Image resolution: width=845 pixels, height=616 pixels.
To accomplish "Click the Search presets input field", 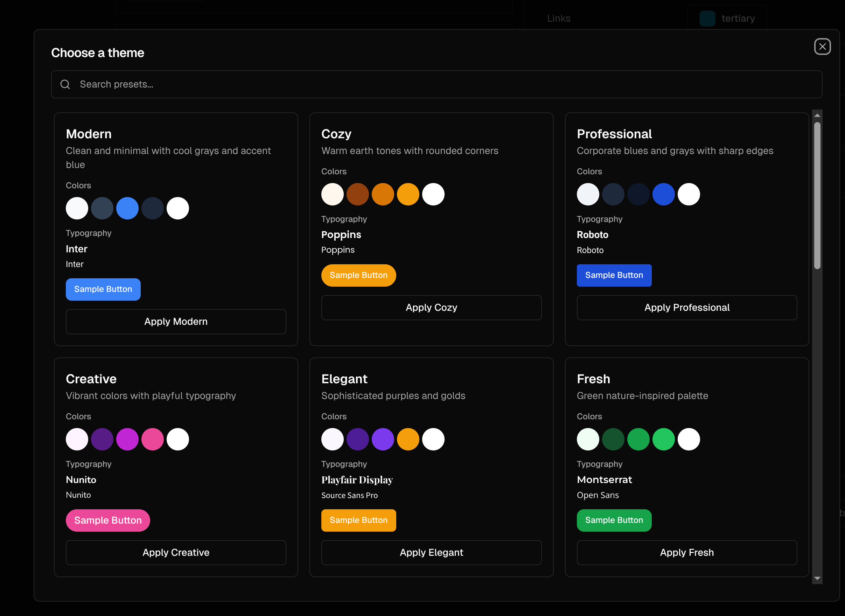I will (436, 84).
